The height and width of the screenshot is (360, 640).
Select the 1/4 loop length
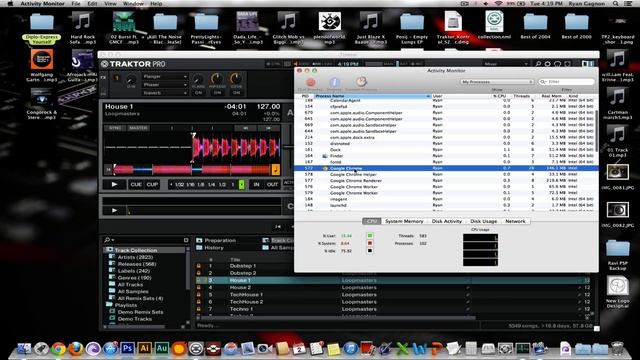[x=211, y=184]
